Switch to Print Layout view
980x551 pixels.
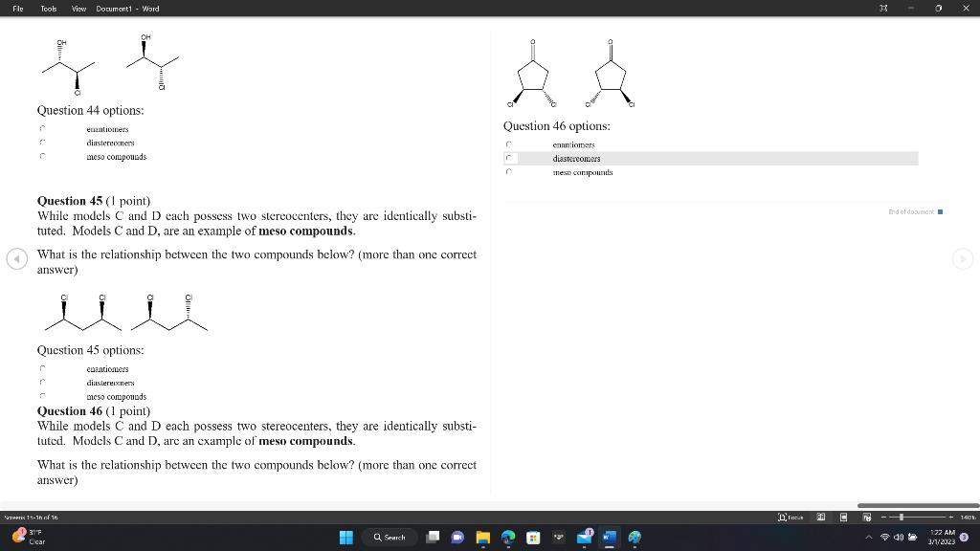pyautogui.click(x=843, y=517)
